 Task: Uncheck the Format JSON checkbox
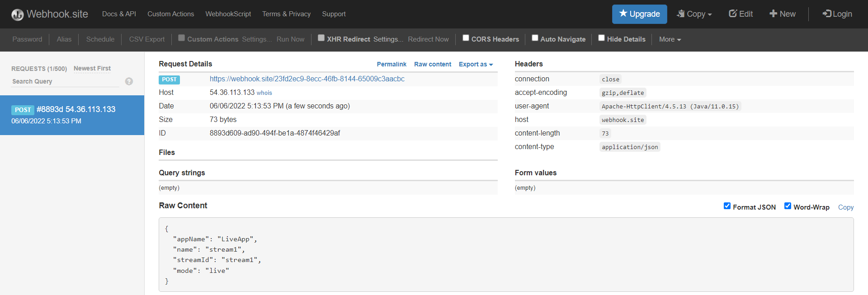click(x=727, y=206)
